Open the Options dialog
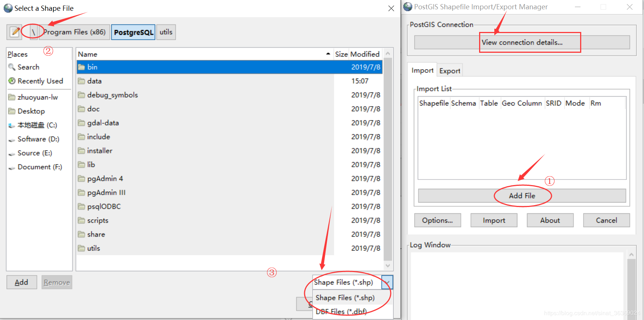This screenshot has width=644, height=320. point(438,220)
